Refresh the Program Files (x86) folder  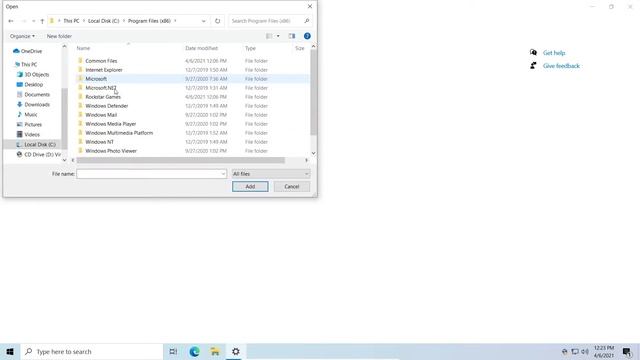(x=218, y=21)
